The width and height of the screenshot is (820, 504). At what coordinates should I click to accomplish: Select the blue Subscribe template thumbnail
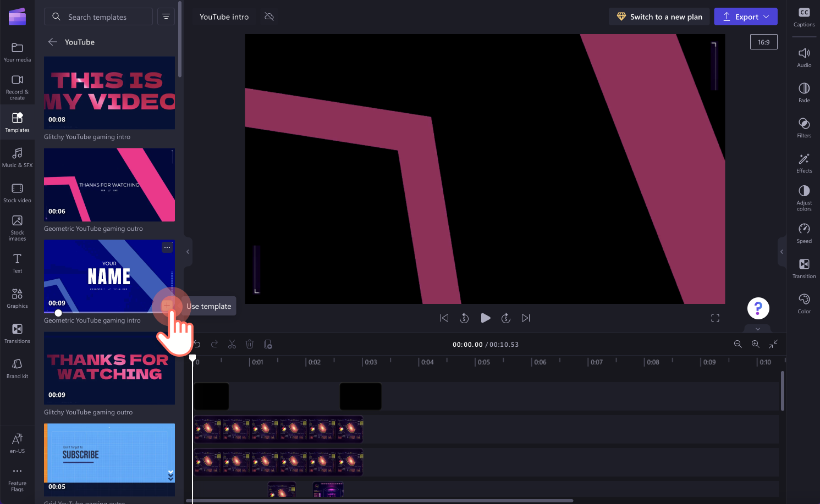109,459
